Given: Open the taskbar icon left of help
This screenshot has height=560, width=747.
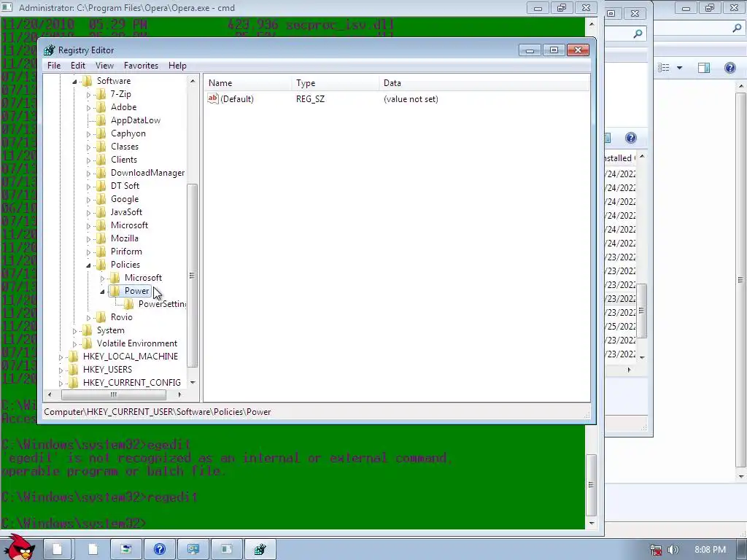Looking at the screenshot, I should click(x=125, y=550).
